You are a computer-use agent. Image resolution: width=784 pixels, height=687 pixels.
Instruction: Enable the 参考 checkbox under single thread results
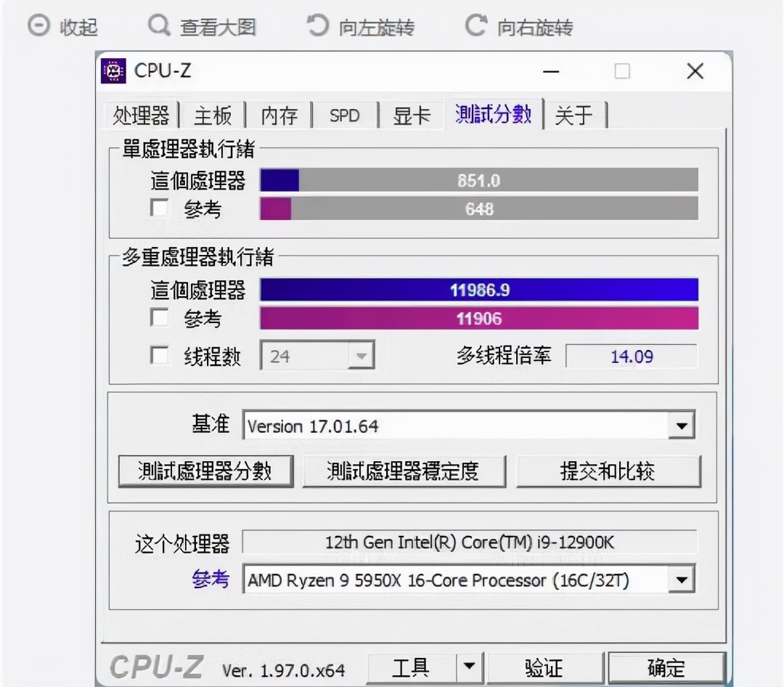pyautogui.click(x=158, y=208)
